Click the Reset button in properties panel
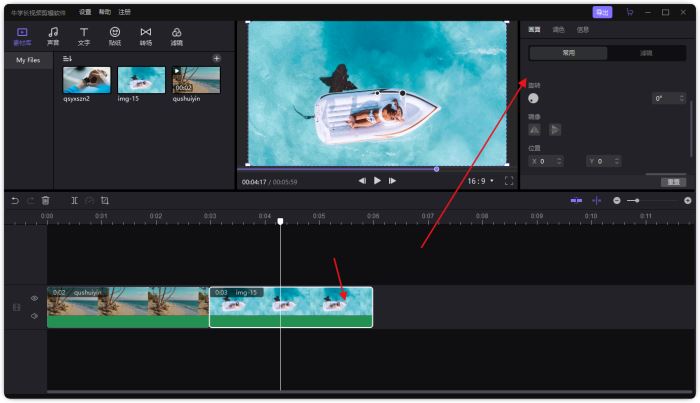Viewport: 700px width, 403px height. pos(673,182)
